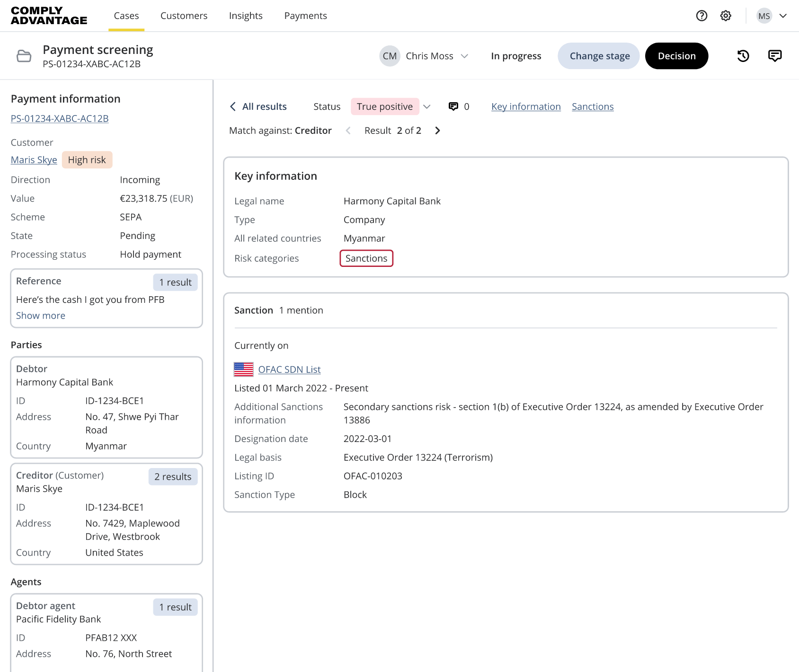Click the Hold payment processing status
799x672 pixels.
click(151, 255)
